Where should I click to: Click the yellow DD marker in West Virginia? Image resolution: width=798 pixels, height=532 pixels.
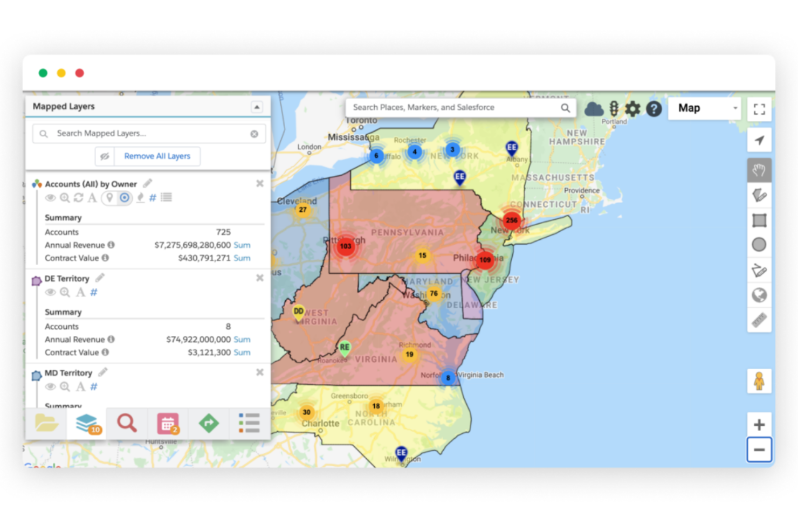click(x=298, y=313)
